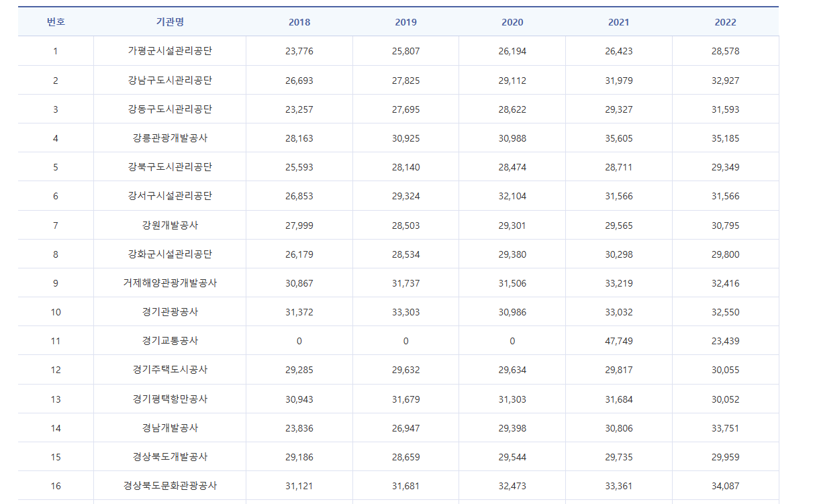This screenshot has width=817, height=504.
Task: Click the 번호 column header
Action: pos(56,21)
